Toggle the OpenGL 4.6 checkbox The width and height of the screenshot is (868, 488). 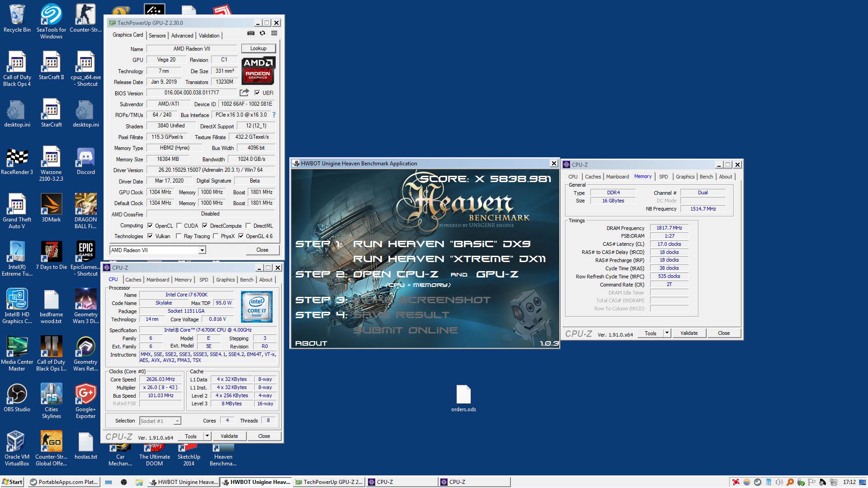click(241, 236)
